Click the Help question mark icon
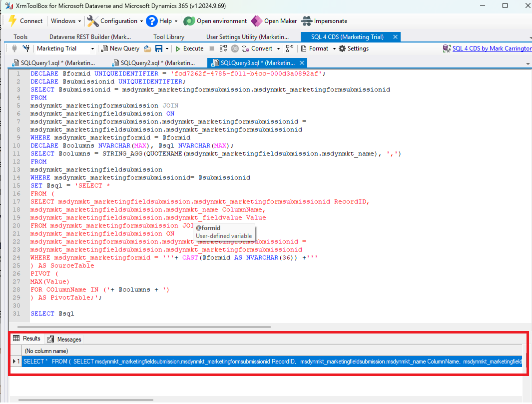The height and width of the screenshot is (404, 532). 152,21
